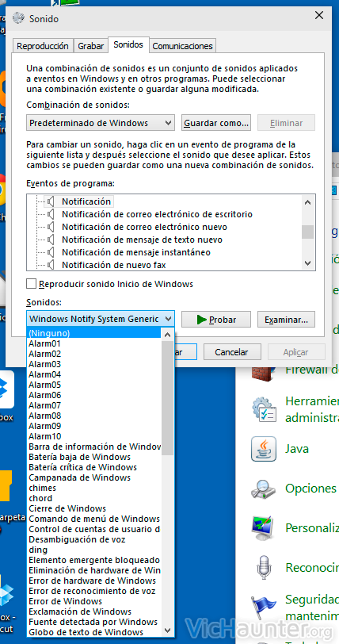Image resolution: width=339 pixels, height=644 pixels.
Task: Select Alarm02 sound
Action: tap(94, 354)
